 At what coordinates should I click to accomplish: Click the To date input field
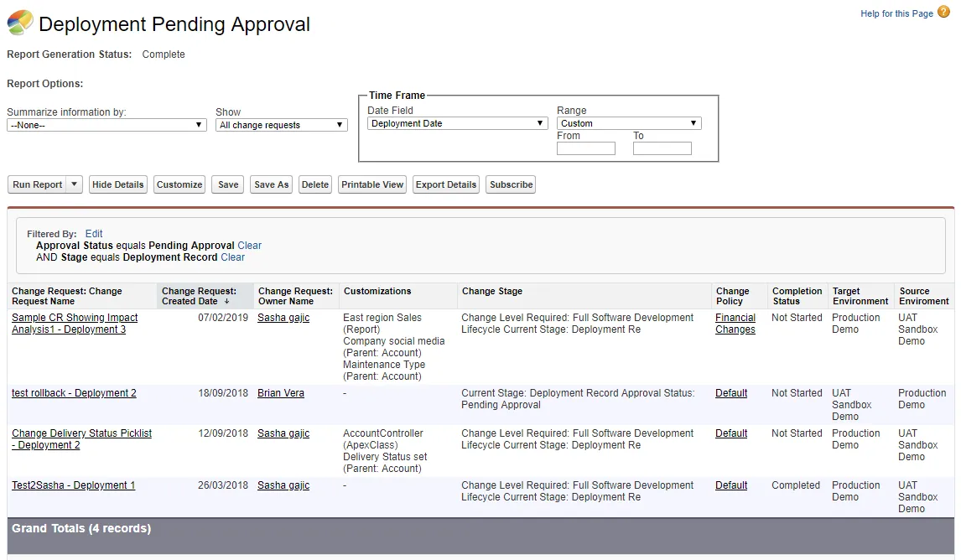coord(662,148)
